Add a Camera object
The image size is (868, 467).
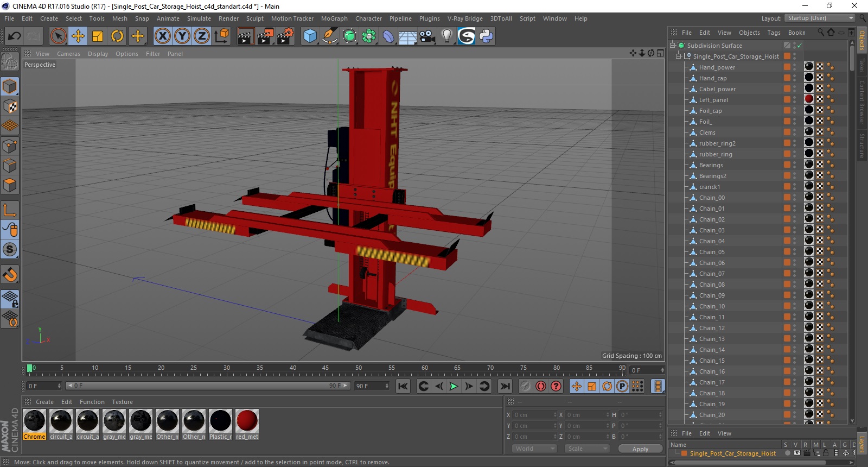pos(427,36)
